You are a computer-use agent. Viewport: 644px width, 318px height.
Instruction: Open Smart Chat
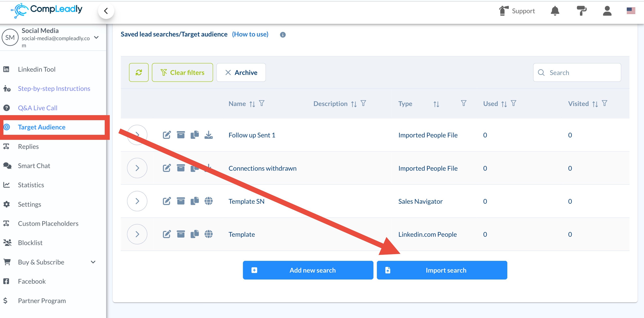coord(34,166)
